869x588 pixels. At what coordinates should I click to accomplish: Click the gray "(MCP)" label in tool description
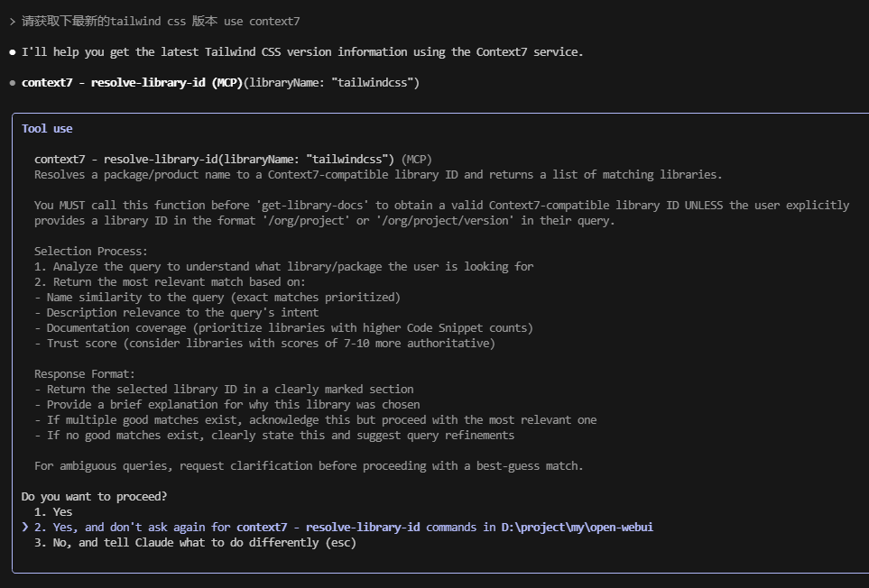[x=417, y=159]
